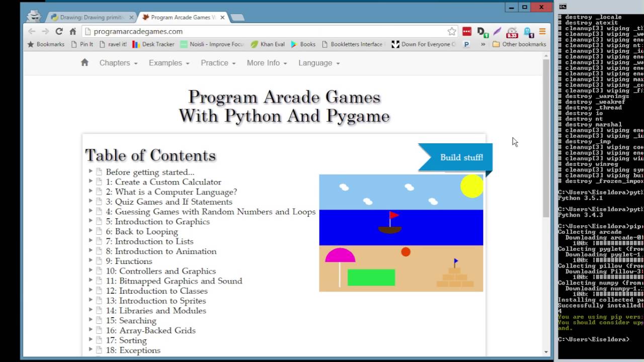The height and width of the screenshot is (362, 644).
Task: Open the Khan Eval bookmark
Action: [x=268, y=44]
